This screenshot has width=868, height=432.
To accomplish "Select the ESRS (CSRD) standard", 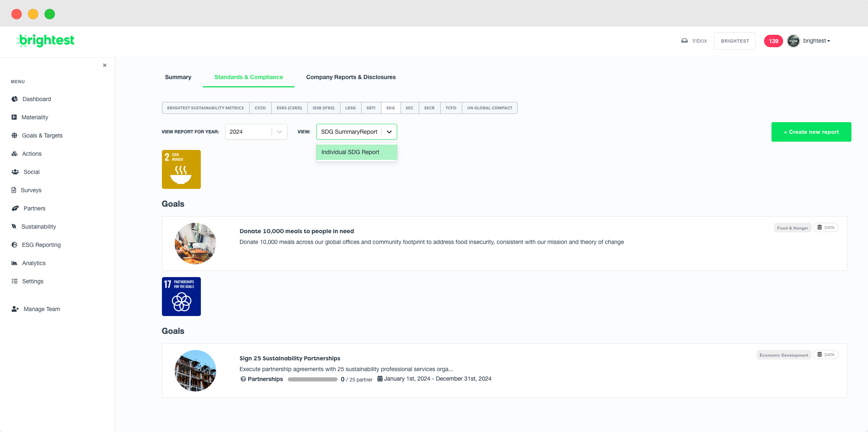I will [289, 108].
